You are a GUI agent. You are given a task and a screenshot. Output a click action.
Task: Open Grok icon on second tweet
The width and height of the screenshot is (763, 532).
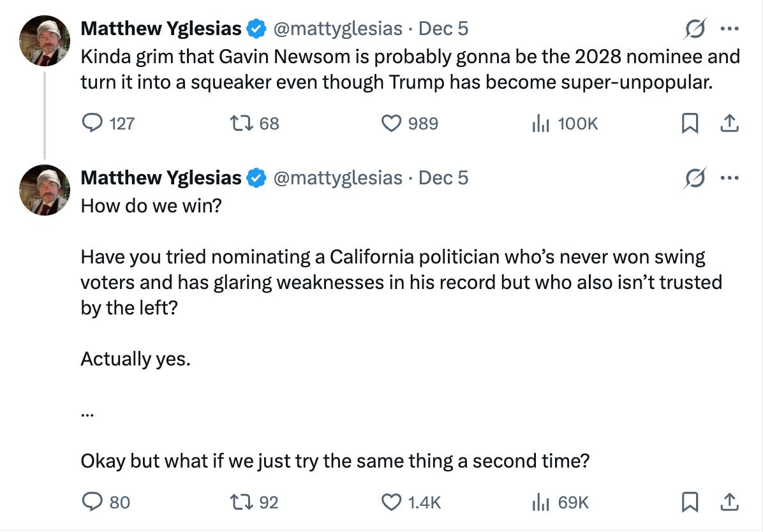tap(695, 179)
